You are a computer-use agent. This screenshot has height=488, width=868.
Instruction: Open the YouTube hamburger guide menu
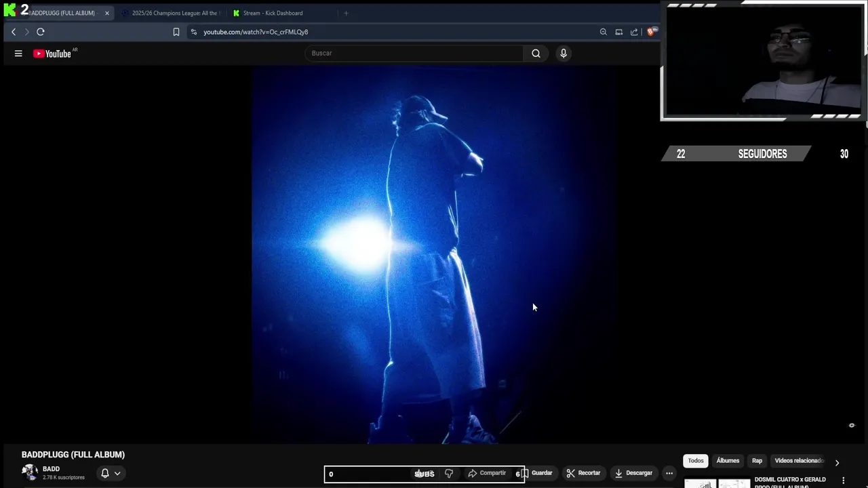click(x=18, y=54)
